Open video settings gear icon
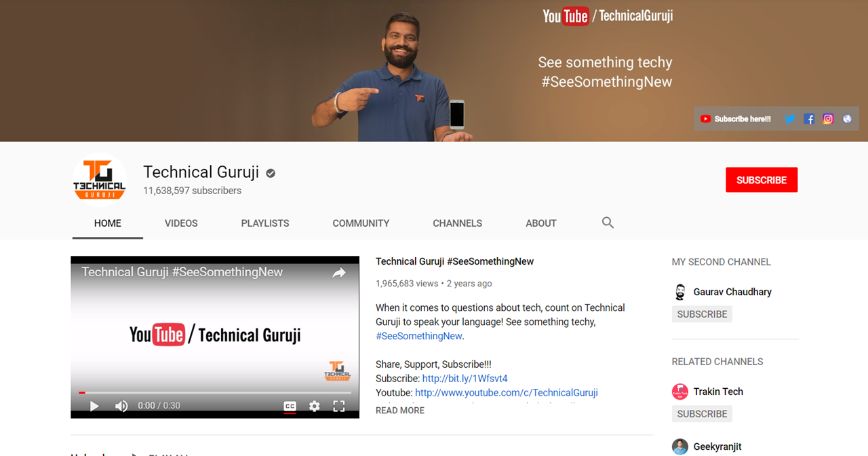 314,406
